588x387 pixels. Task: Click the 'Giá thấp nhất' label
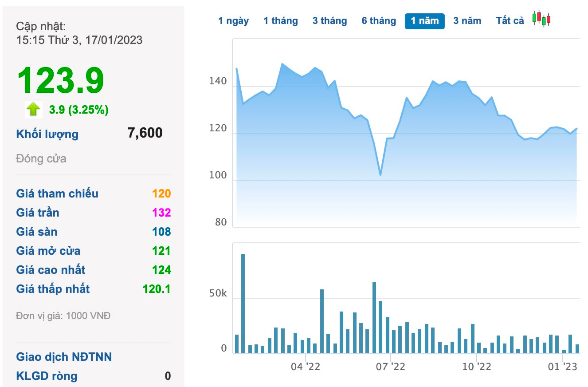(x=53, y=289)
